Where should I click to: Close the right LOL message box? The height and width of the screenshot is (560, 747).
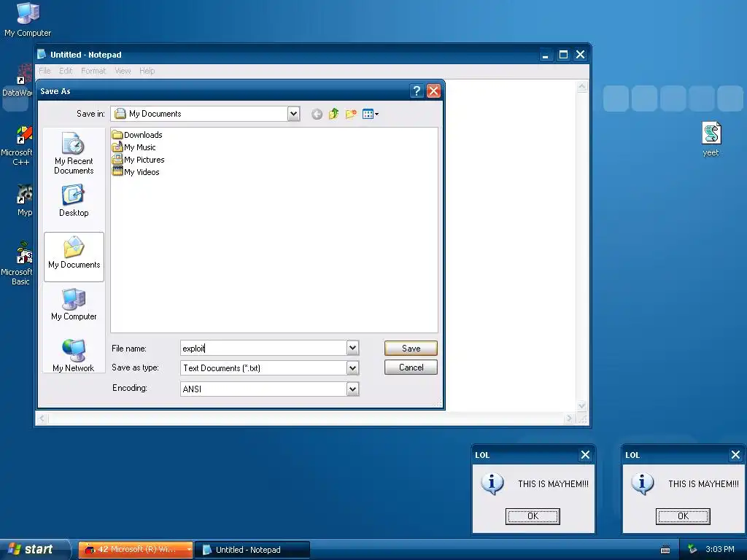(x=735, y=455)
